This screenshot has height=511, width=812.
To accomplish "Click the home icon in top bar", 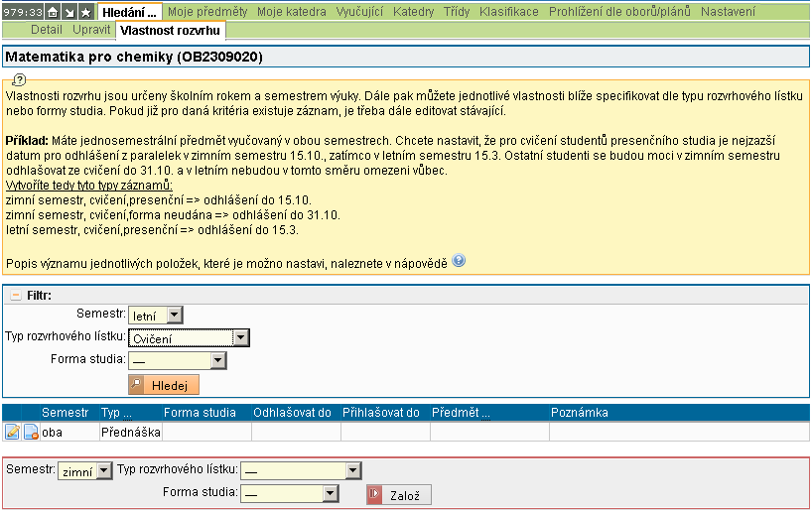I will click(53, 12).
